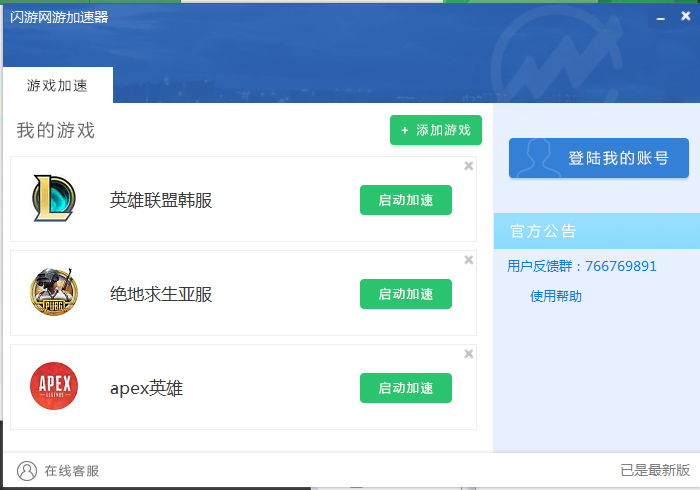Screen dimensions: 700x490
Task: Start acceleration for apex英雄
Action: (x=405, y=388)
